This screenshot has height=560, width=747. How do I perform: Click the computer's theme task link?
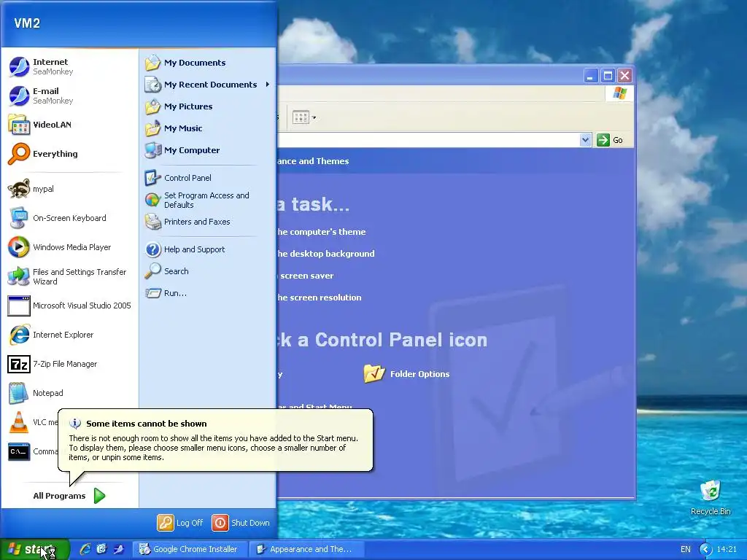coord(322,232)
